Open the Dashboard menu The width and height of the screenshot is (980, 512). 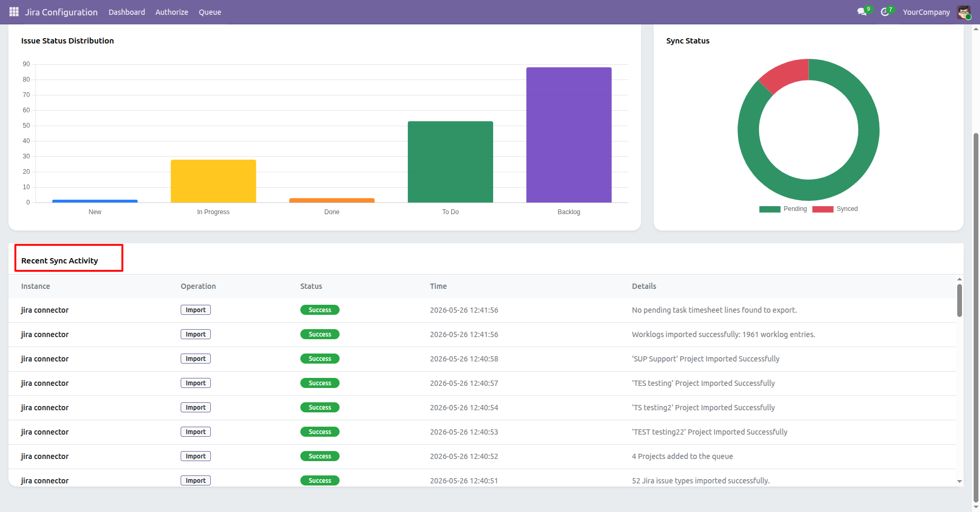[127, 12]
